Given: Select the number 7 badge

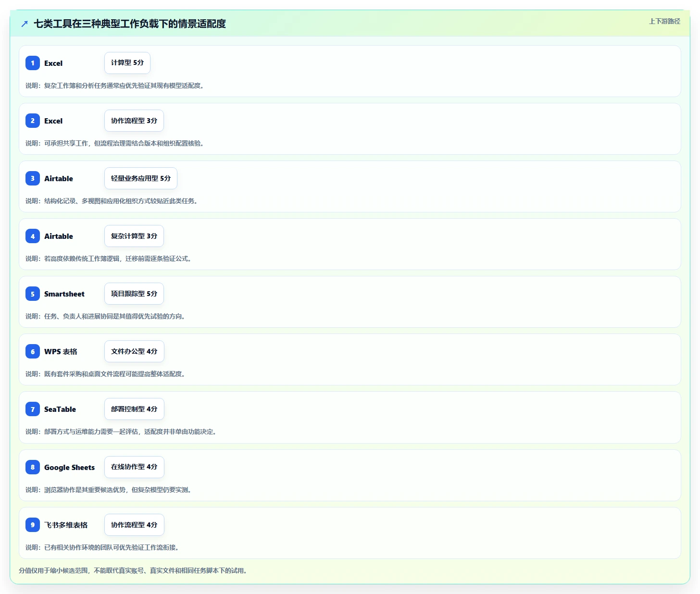Looking at the screenshot, I should click(x=33, y=409).
